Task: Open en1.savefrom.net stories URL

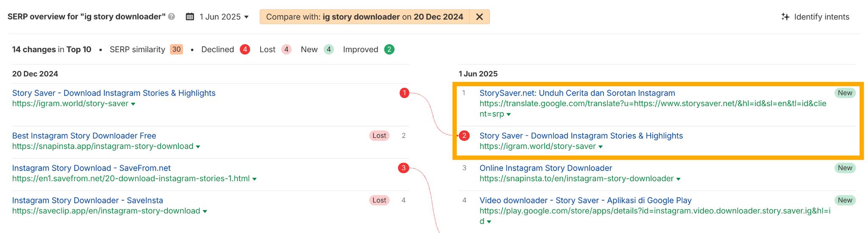Action: (131, 179)
